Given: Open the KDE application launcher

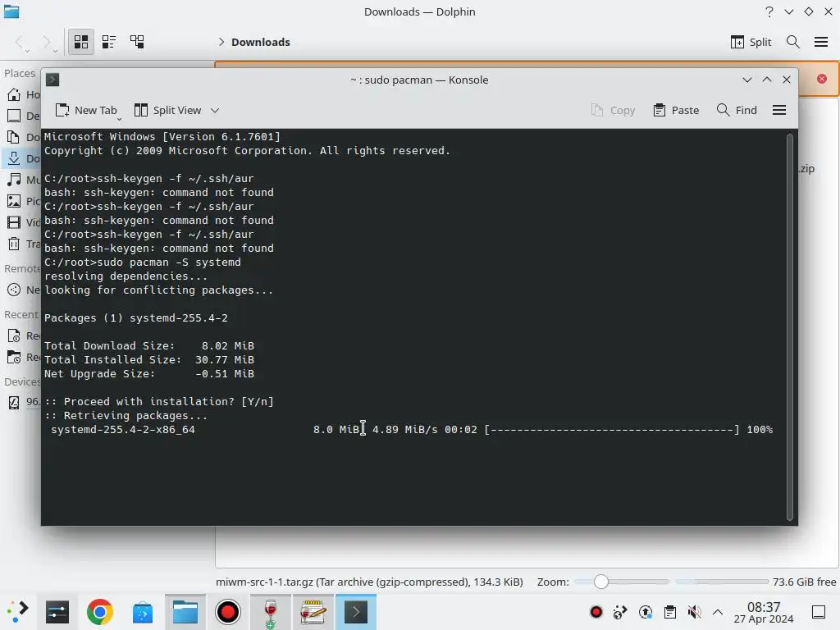Looking at the screenshot, I should [x=18, y=612].
